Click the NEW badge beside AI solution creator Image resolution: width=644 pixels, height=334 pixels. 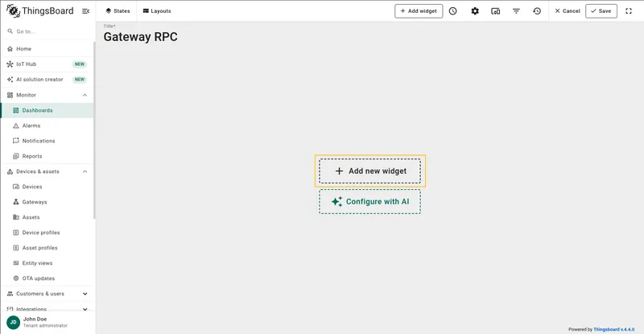(x=80, y=80)
